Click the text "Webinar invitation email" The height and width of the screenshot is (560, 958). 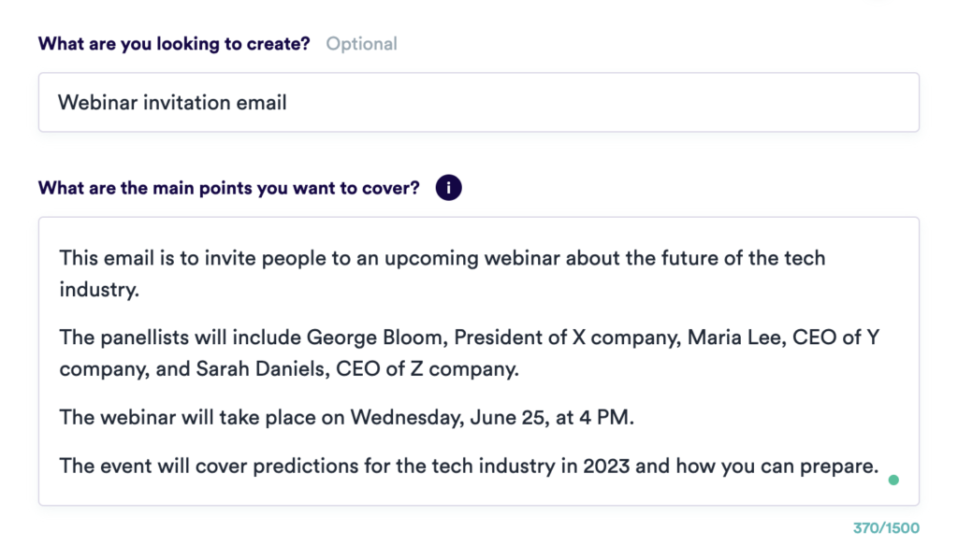click(173, 102)
